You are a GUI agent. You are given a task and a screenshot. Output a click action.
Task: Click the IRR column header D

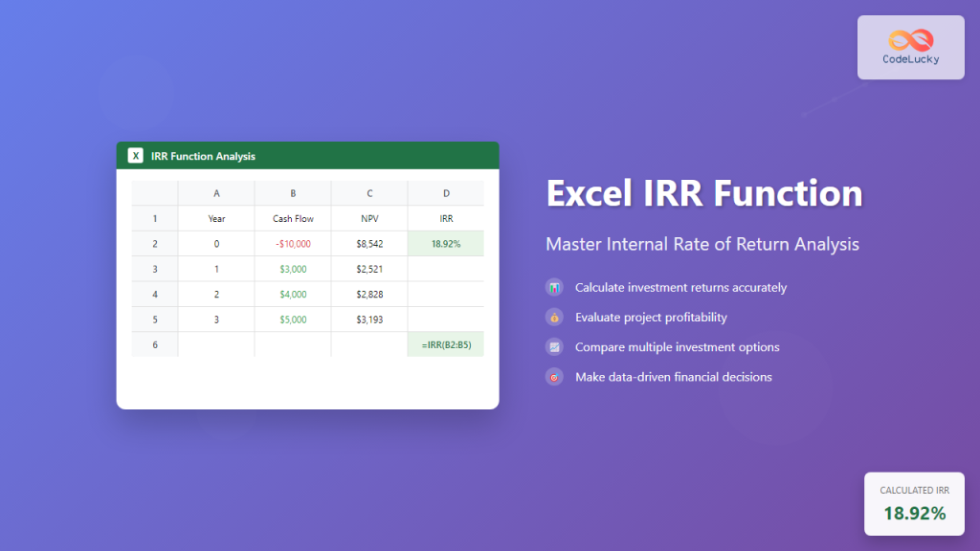coord(445,192)
